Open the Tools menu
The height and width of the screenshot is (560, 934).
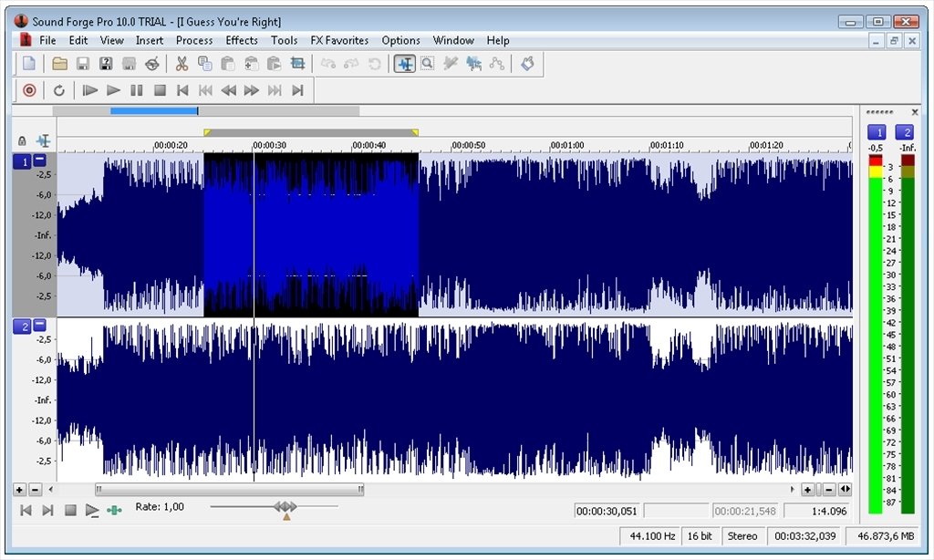click(285, 40)
